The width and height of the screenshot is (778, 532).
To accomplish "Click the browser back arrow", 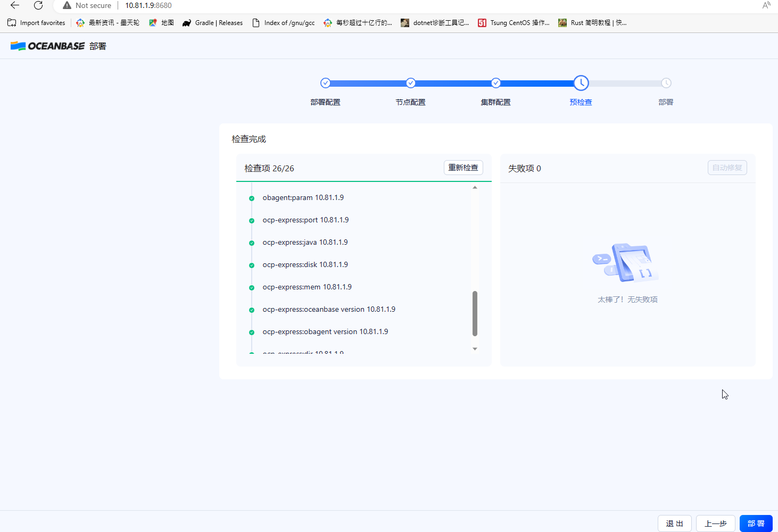I will [14, 5].
